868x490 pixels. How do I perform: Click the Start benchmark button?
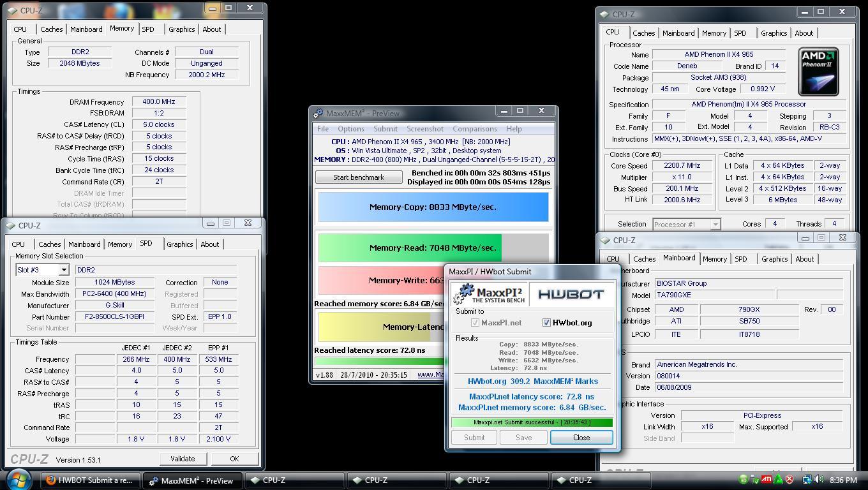[359, 177]
